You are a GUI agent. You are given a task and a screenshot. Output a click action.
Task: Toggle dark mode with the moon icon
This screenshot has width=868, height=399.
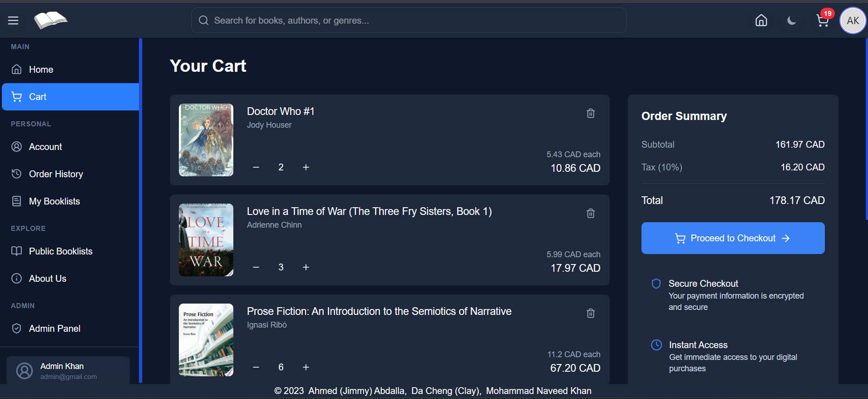(x=792, y=20)
